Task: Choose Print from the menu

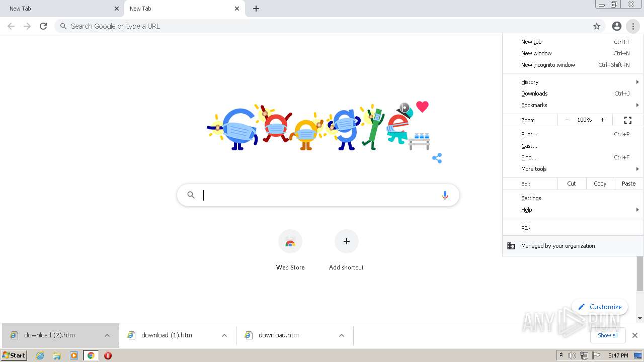Action: 573,134
